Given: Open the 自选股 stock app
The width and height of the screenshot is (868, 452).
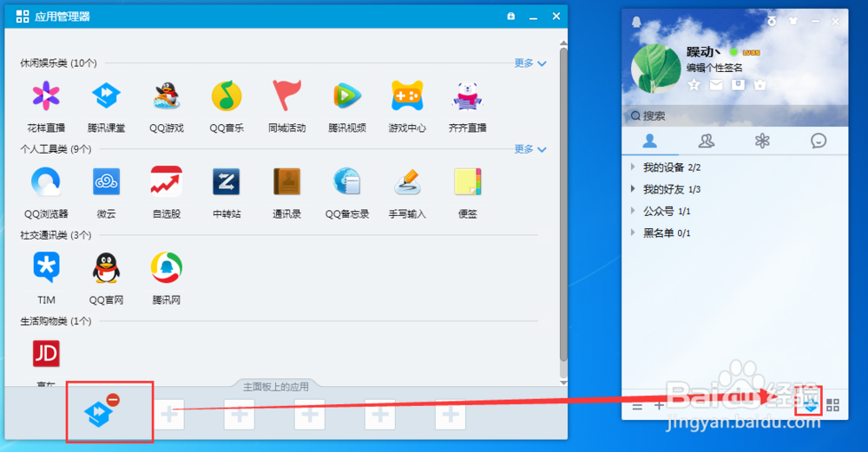Looking at the screenshot, I should (x=167, y=182).
